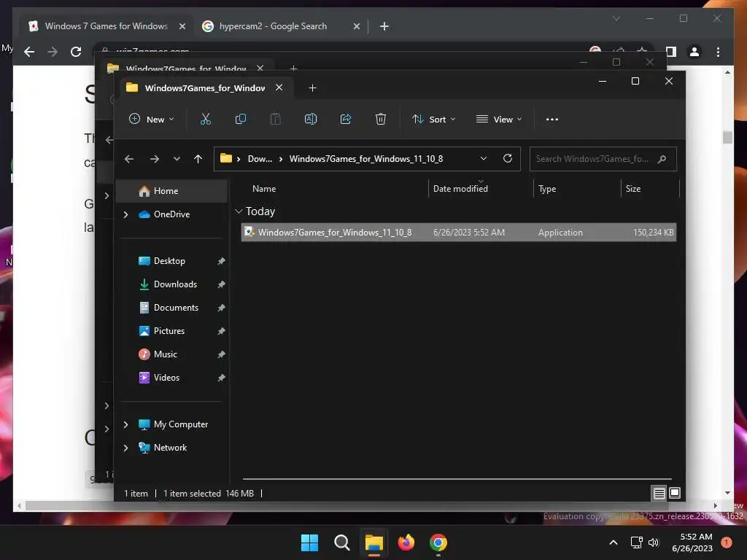747x560 pixels.
Task: Open the View dropdown menu
Action: pyautogui.click(x=499, y=119)
